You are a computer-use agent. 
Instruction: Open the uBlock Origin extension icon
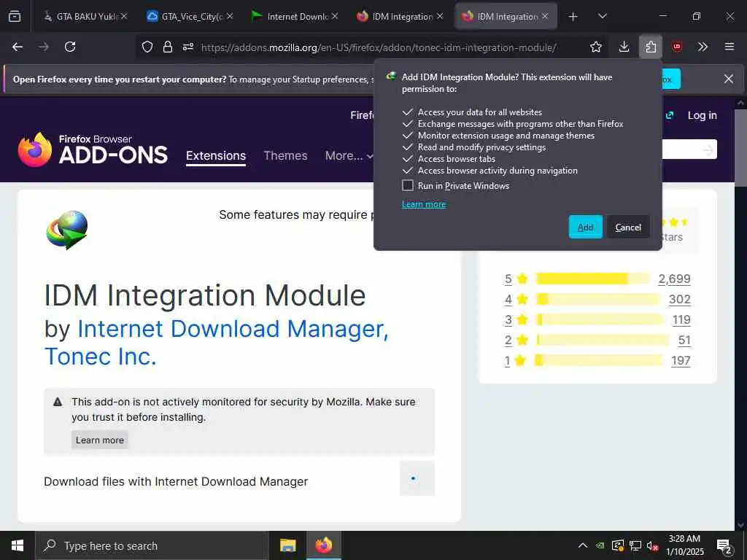[x=676, y=47]
